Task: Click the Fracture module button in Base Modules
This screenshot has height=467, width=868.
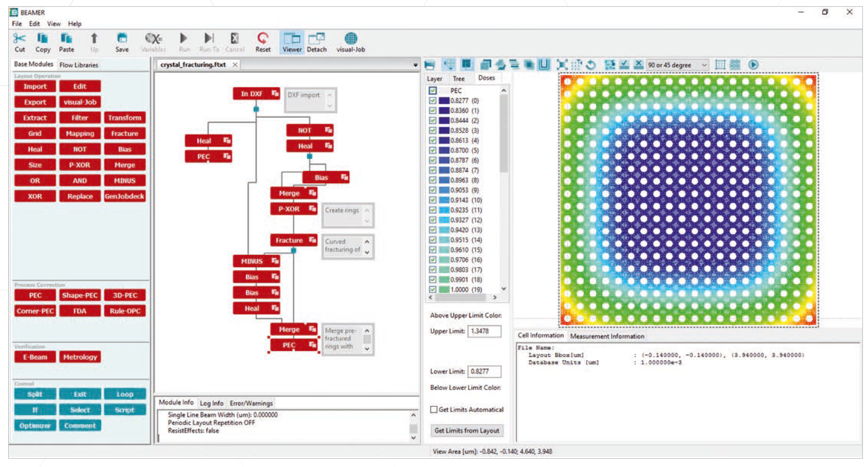Action: 125,133
